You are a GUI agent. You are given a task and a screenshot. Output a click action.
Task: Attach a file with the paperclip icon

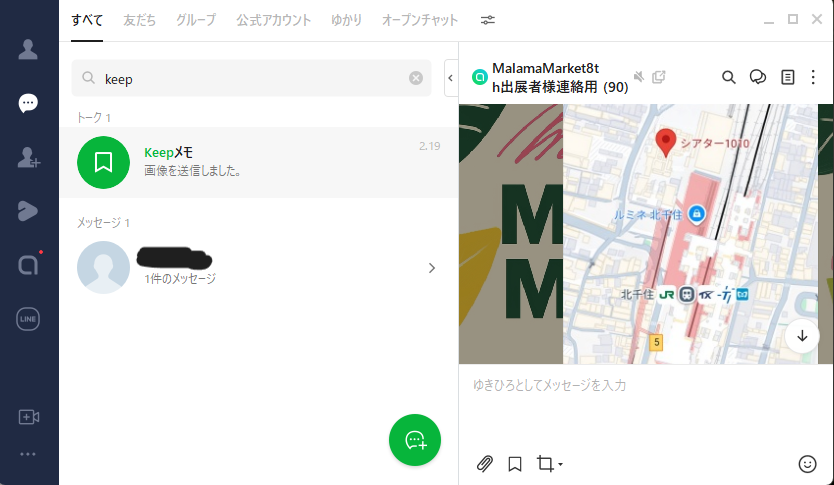(x=484, y=463)
